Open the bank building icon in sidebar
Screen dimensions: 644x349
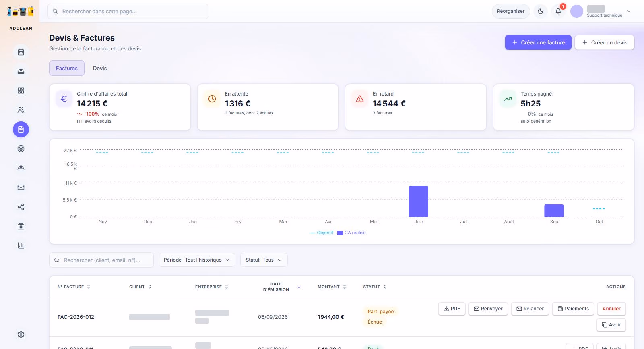tap(21, 226)
